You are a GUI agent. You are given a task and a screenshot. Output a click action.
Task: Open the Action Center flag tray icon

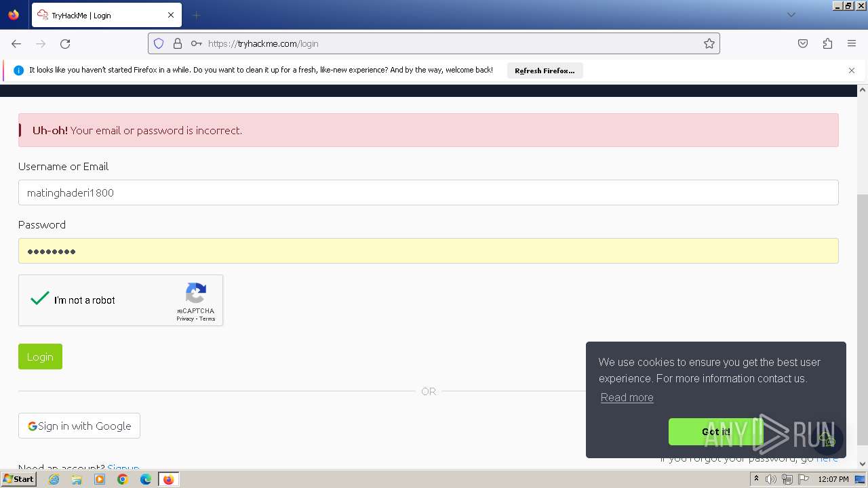[804, 479]
